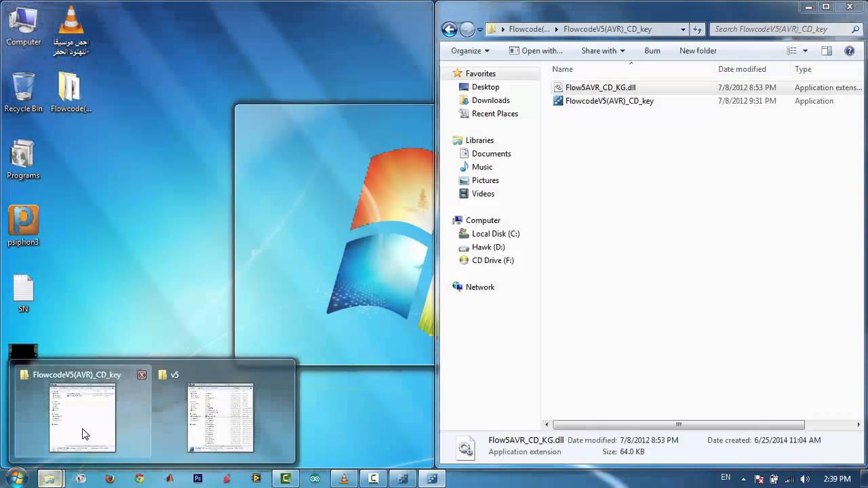The width and height of the screenshot is (868, 488).
Task: Select the Flowcode( folder on desktop
Action: 71,92
